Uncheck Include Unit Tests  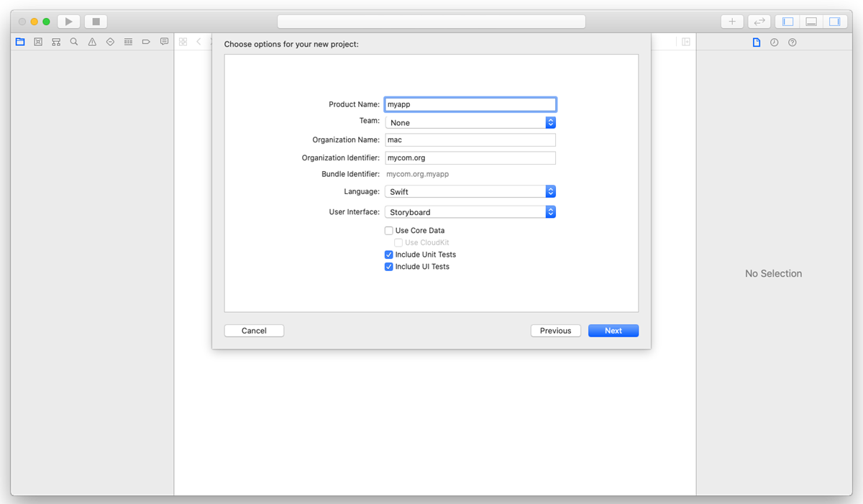pyautogui.click(x=388, y=255)
